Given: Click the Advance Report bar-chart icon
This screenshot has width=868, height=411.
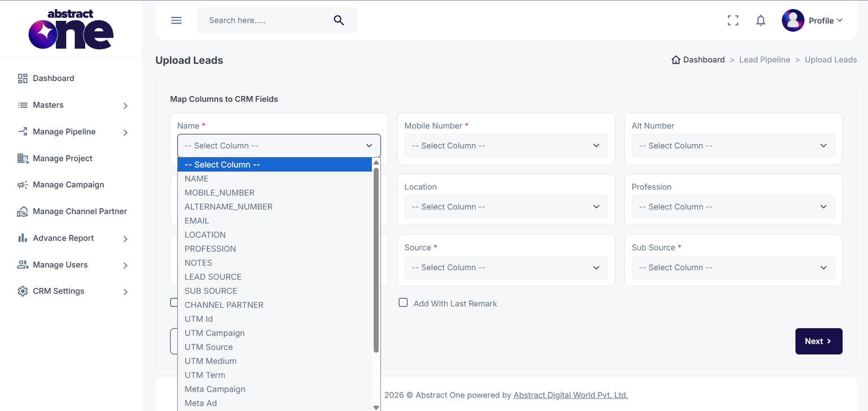Looking at the screenshot, I should click(23, 238).
